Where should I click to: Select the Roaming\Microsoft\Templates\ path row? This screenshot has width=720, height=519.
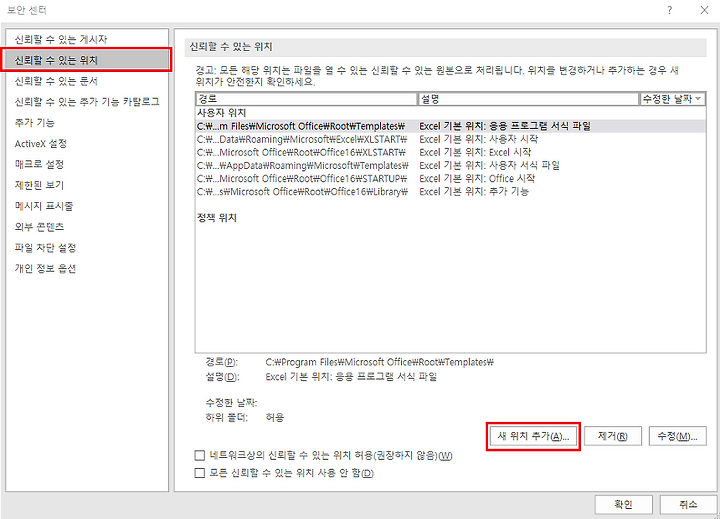pos(450,165)
